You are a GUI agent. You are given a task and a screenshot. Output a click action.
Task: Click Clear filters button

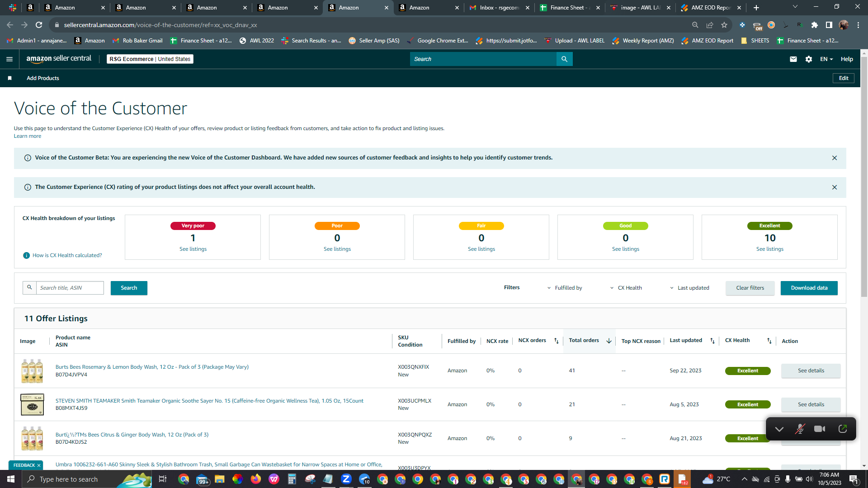coord(750,288)
